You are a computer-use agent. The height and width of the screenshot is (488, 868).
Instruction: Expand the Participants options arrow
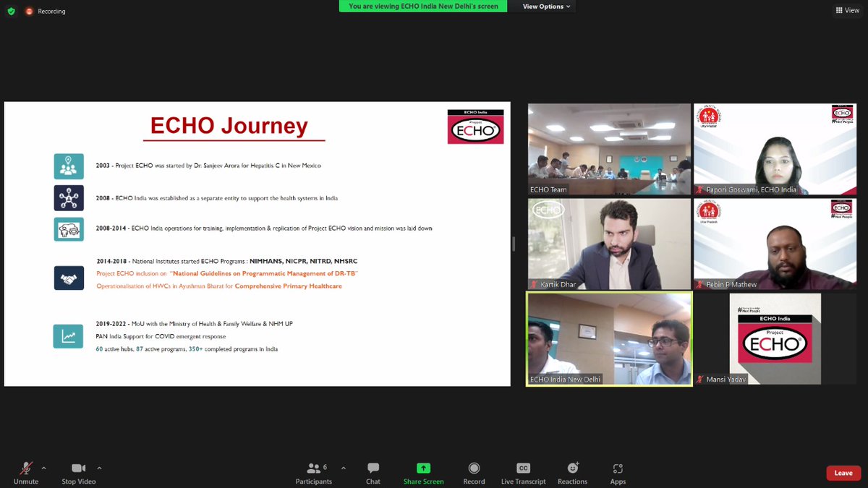[343, 468]
